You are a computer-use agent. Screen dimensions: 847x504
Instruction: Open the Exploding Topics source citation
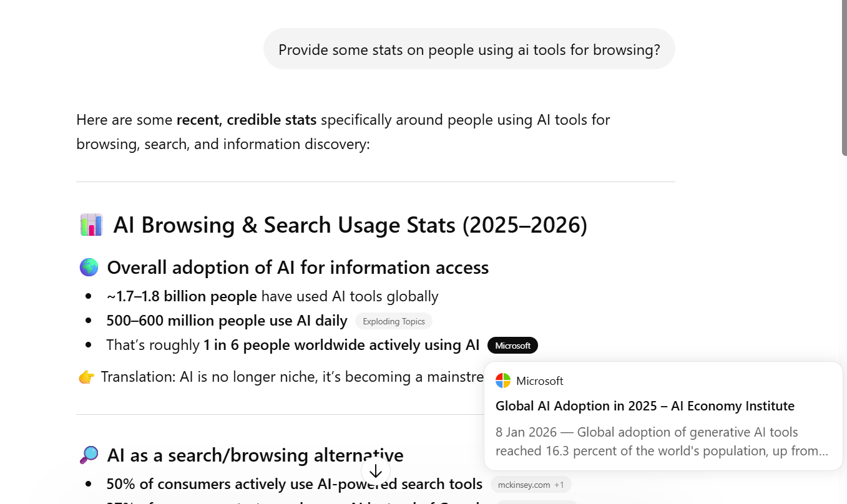393,321
